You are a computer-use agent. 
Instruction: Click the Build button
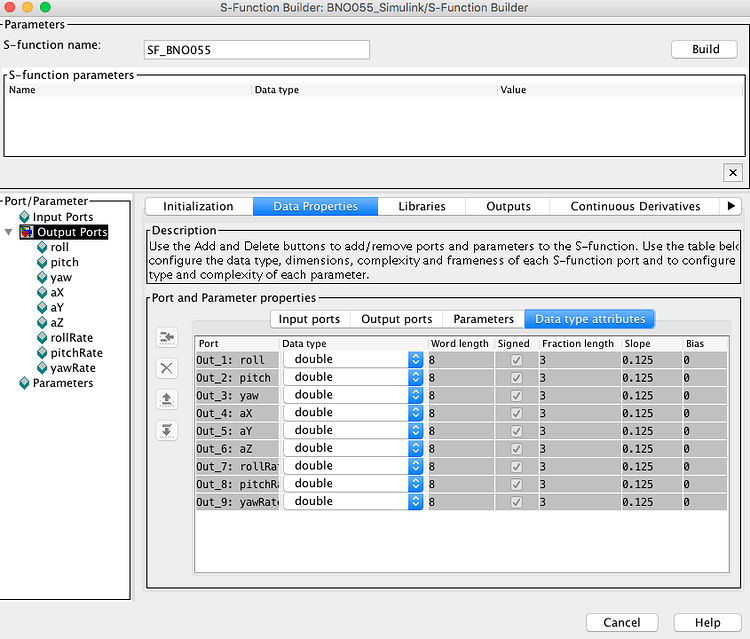(x=705, y=49)
